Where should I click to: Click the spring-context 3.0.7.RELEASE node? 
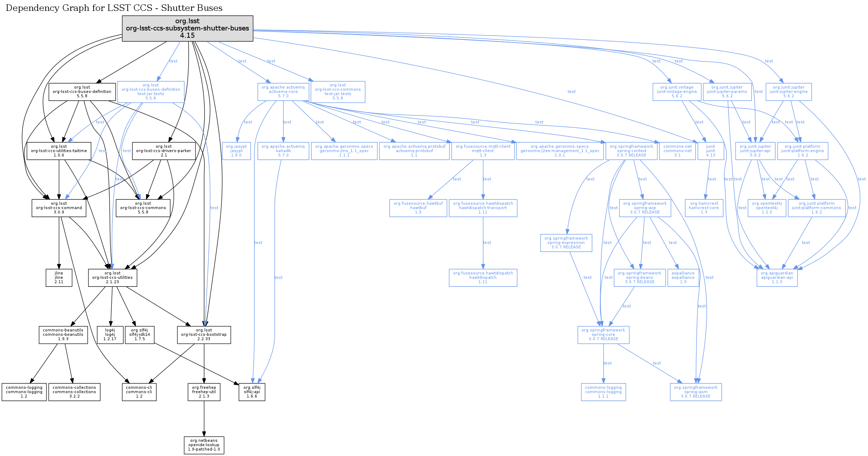click(x=631, y=151)
